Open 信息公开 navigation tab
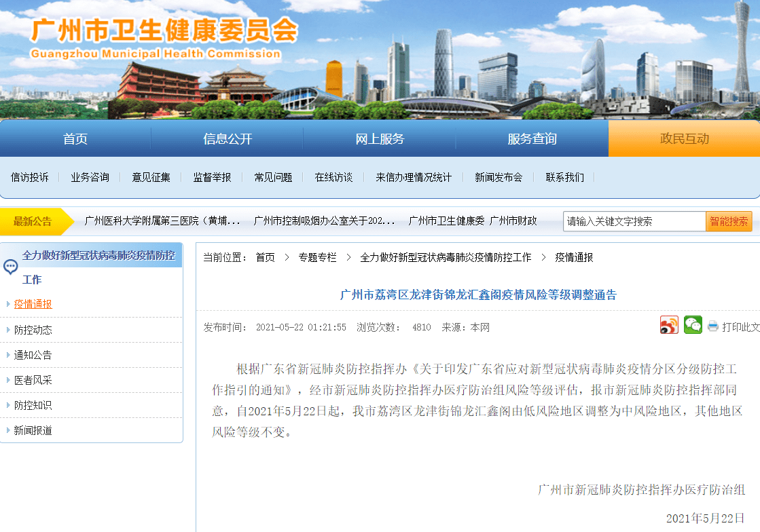The image size is (760, 532). (x=228, y=139)
